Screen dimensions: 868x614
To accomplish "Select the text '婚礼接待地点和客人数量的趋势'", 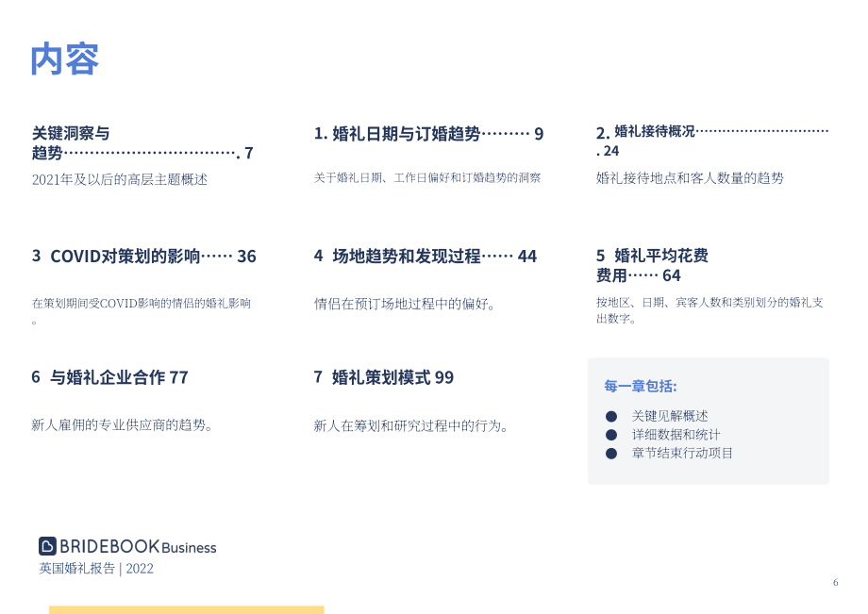I will [690, 177].
